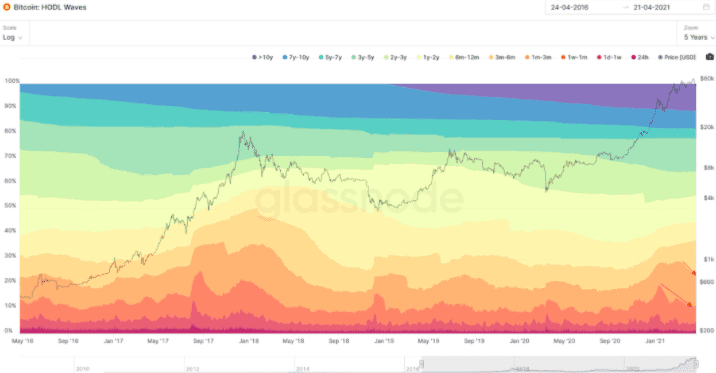Toggle the 24h legend series

pos(640,58)
